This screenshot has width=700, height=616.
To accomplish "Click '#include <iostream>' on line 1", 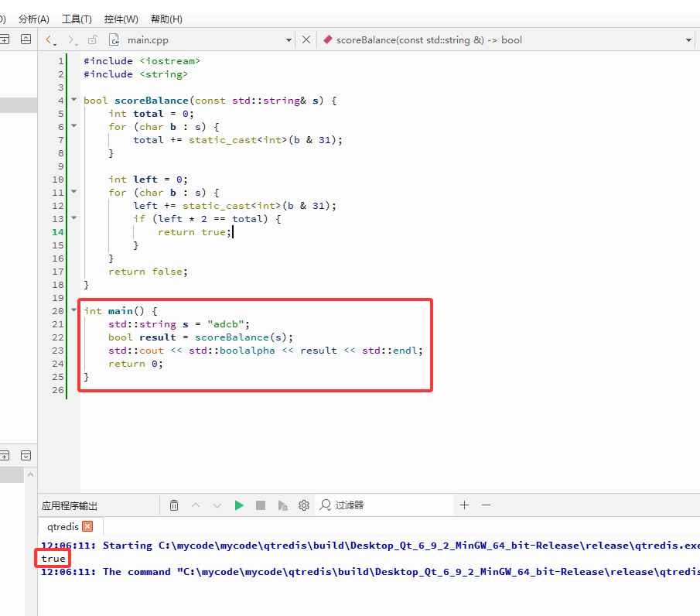I will pyautogui.click(x=142, y=61).
